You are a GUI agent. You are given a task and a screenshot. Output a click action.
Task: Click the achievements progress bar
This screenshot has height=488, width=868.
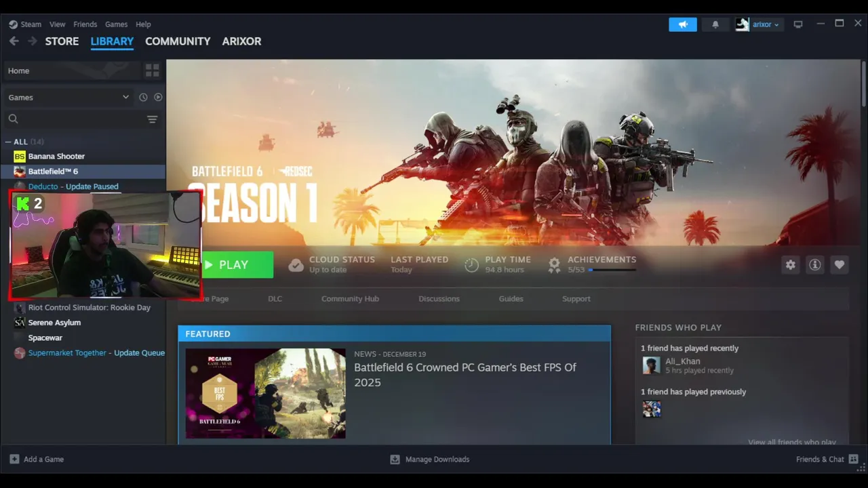(612, 270)
